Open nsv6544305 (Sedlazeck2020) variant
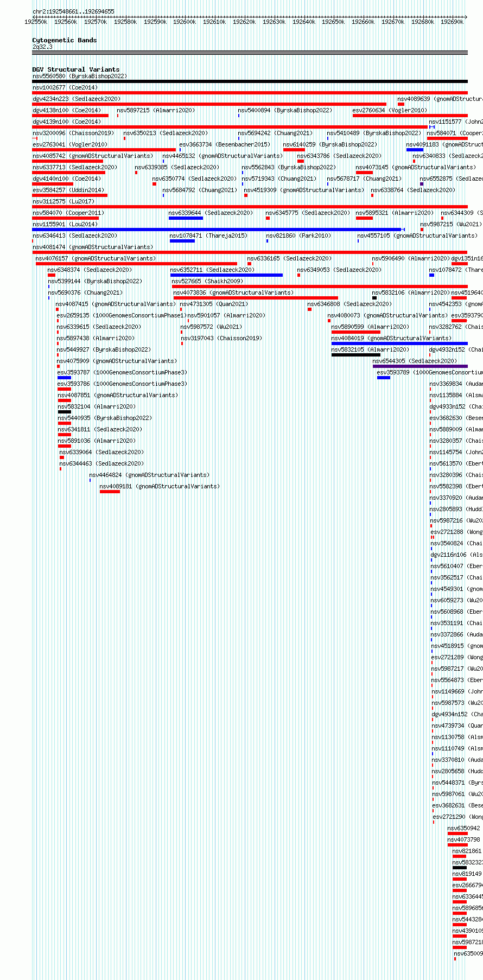 coord(415,361)
